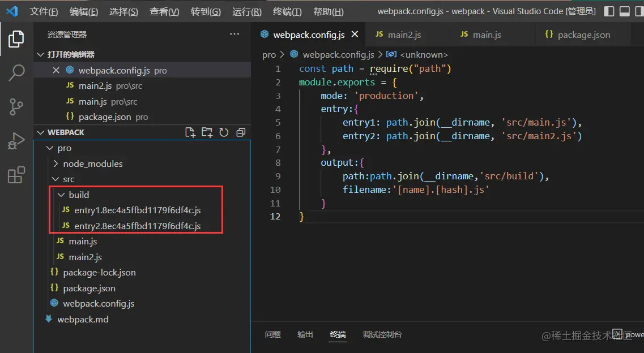Screen dimensions: 644x353
Task: Open webpack.md in explorer tree
Action: tap(83, 320)
